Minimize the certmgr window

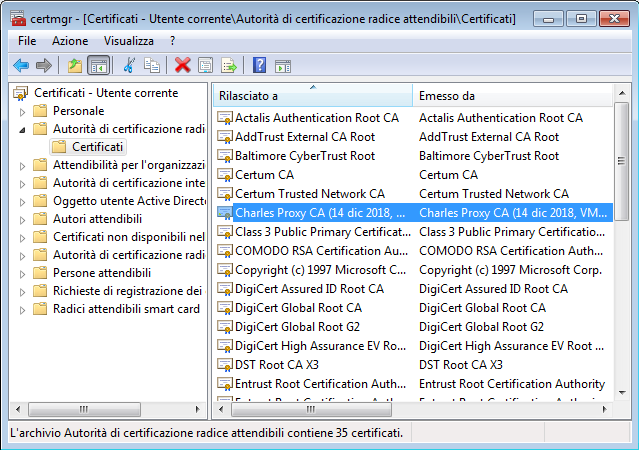click(548, 19)
